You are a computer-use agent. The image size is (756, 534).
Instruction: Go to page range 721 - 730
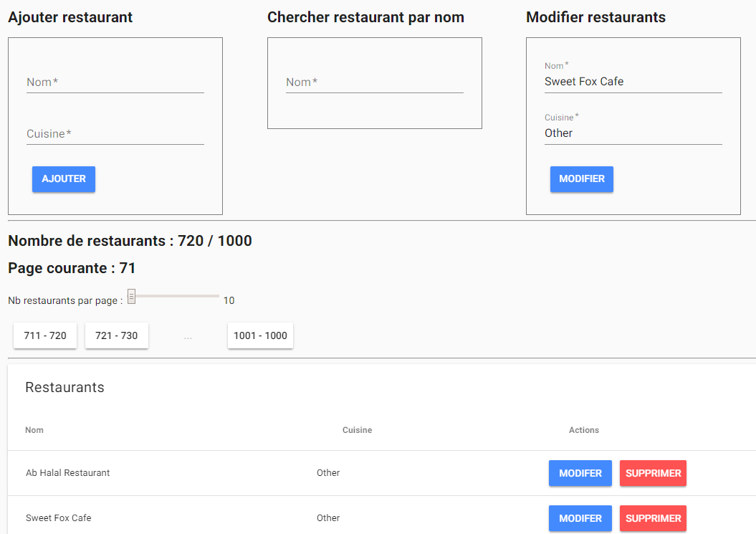(116, 335)
